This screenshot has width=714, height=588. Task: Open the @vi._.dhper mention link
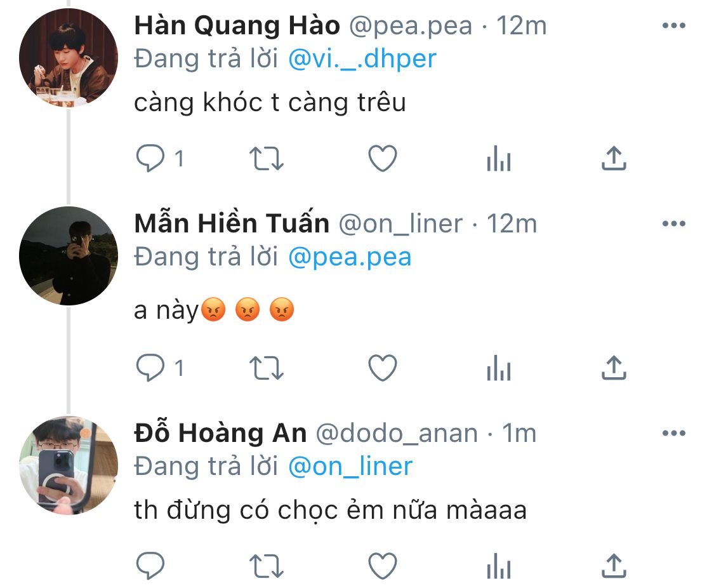point(362,59)
